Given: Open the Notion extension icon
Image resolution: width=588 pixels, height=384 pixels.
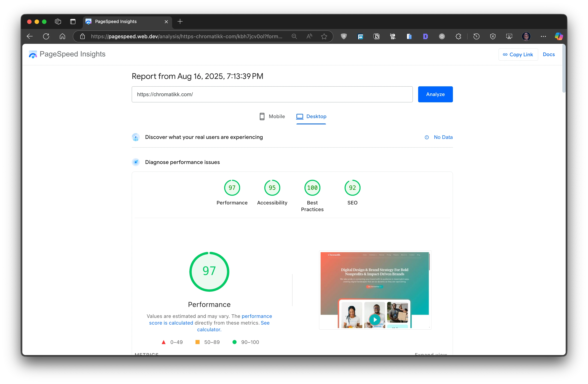Looking at the screenshot, I should (x=377, y=37).
